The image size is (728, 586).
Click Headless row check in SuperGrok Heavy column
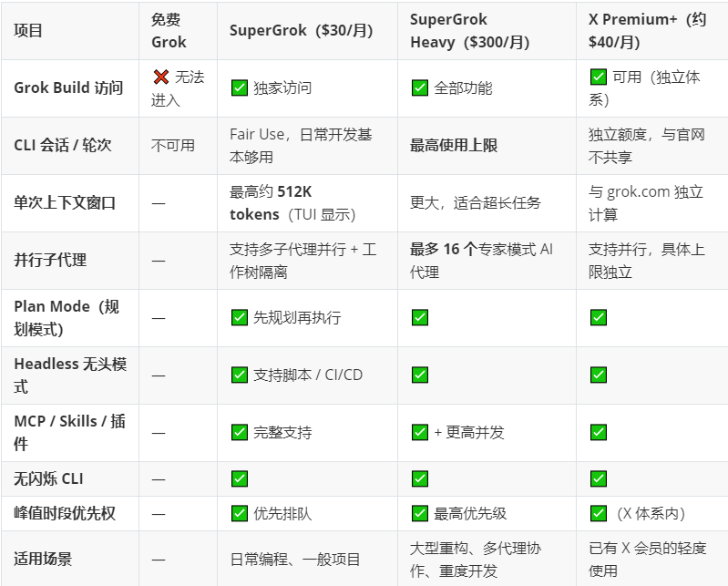click(420, 375)
